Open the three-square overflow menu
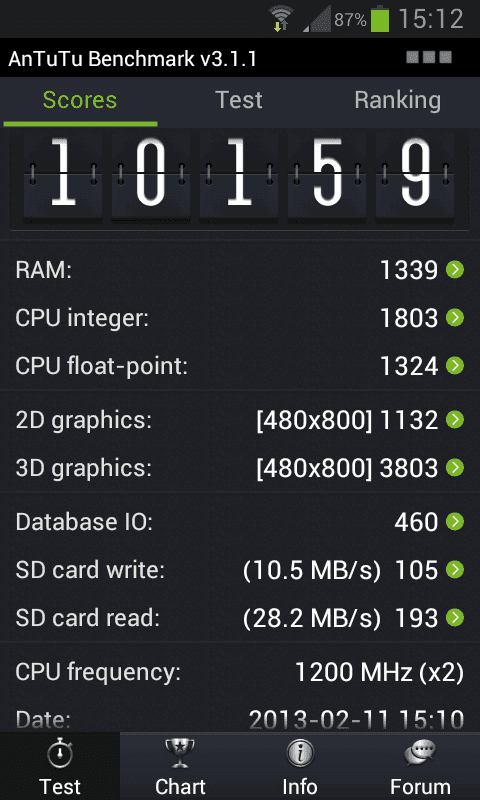The height and width of the screenshot is (800, 480). [x=429, y=57]
